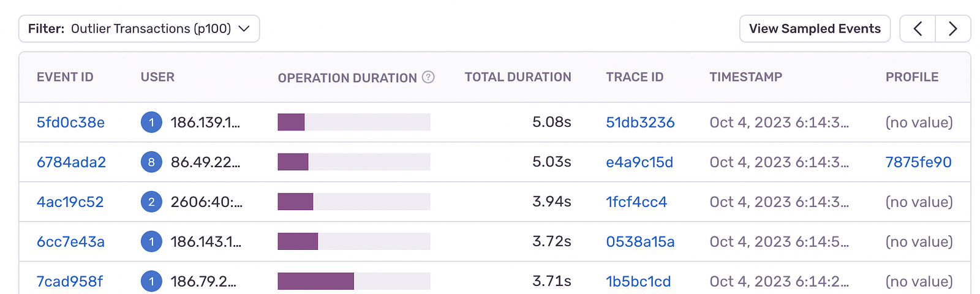980x294 pixels.
Task: Click user avatar badge for 2606:40
Action: click(x=151, y=202)
